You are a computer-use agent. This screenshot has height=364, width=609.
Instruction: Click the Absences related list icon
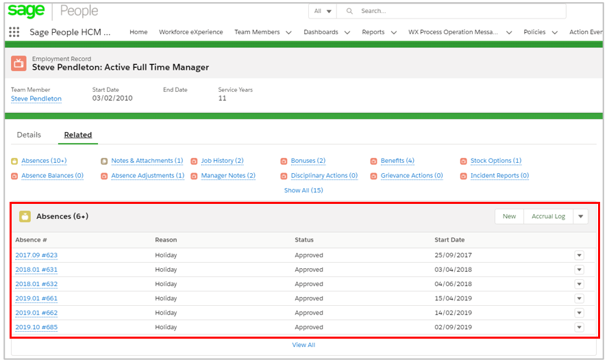pyautogui.click(x=25, y=216)
